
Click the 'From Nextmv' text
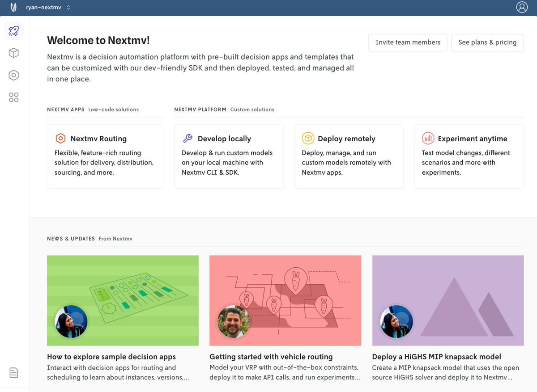point(115,239)
